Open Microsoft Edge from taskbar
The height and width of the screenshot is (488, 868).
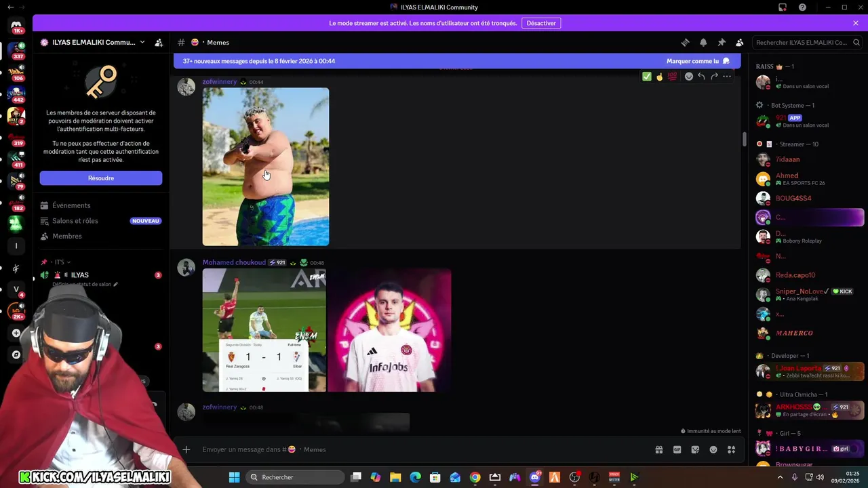click(415, 477)
